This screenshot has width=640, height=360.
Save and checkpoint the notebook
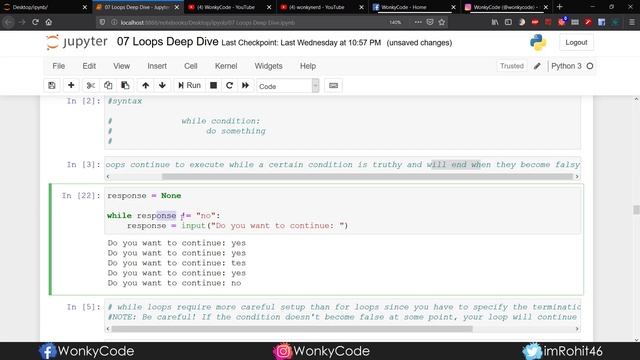(52, 85)
